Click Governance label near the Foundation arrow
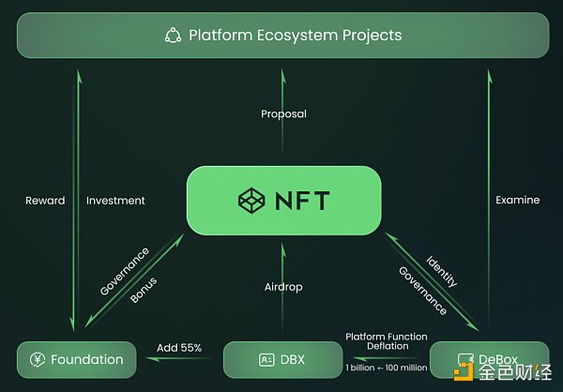563x392 pixels. (124, 271)
